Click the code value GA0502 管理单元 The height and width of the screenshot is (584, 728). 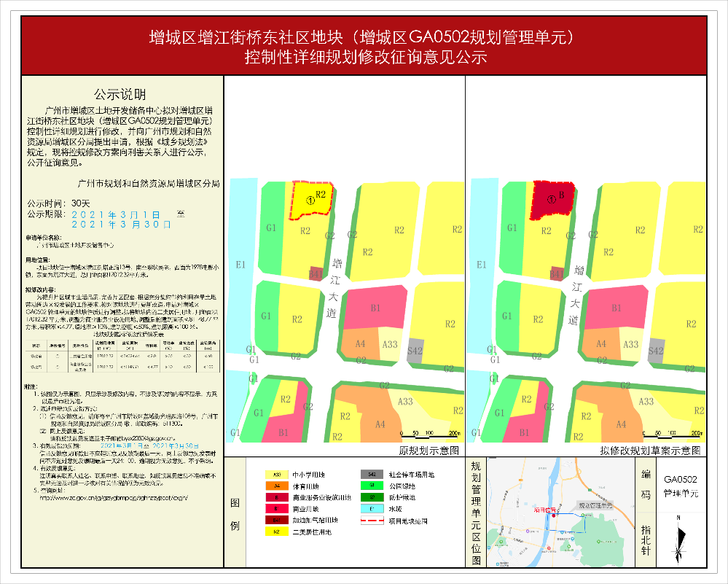coord(681,486)
